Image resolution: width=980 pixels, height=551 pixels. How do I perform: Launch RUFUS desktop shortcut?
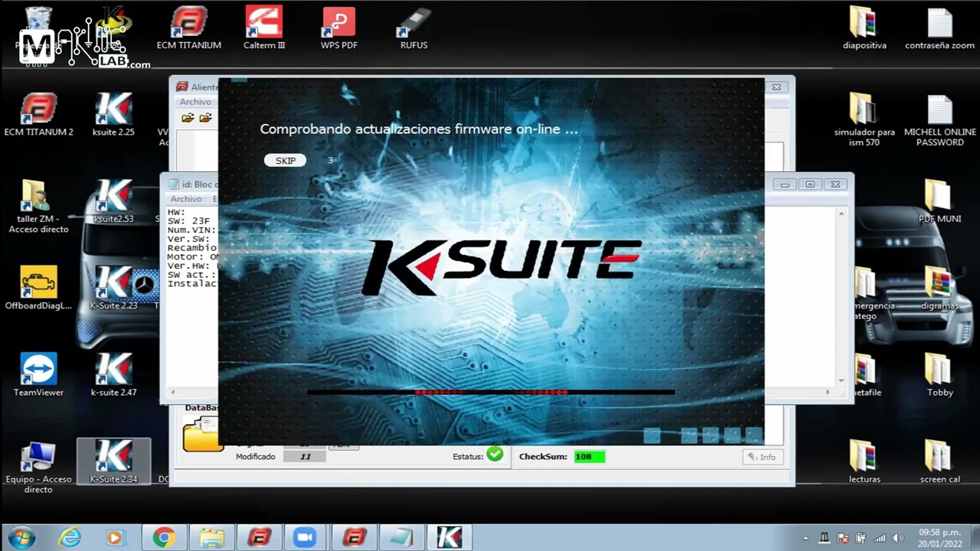click(x=413, y=29)
